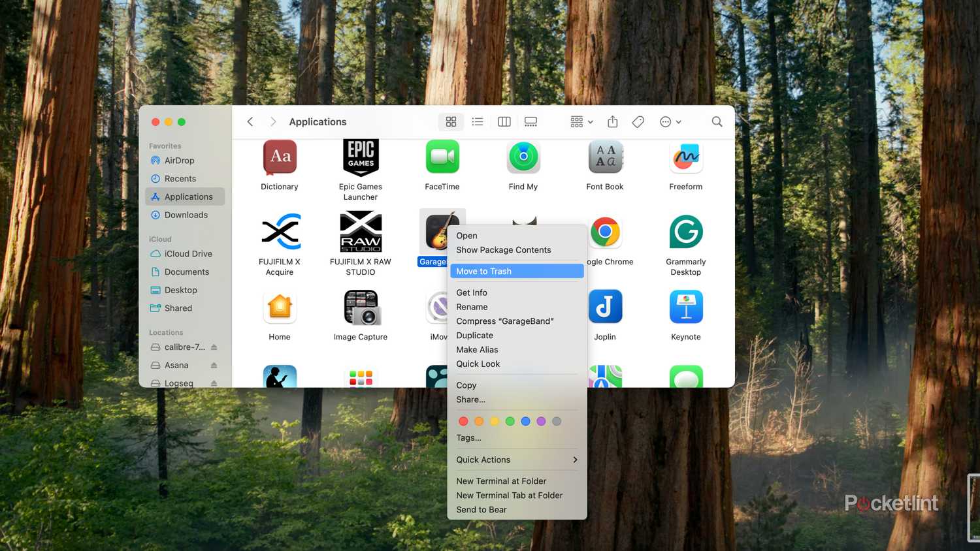Choose Show Package Contents
The image size is (980, 551).
tap(517, 250)
